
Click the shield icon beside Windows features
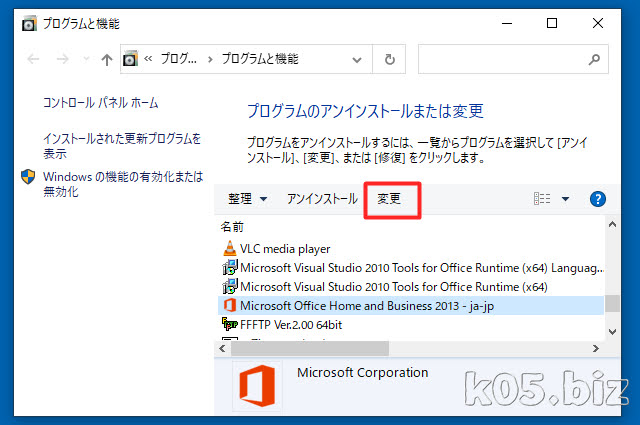point(28,177)
